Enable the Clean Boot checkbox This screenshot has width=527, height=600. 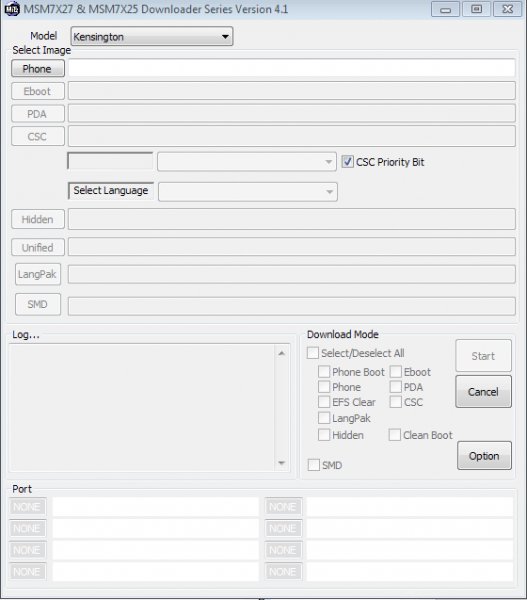395,435
